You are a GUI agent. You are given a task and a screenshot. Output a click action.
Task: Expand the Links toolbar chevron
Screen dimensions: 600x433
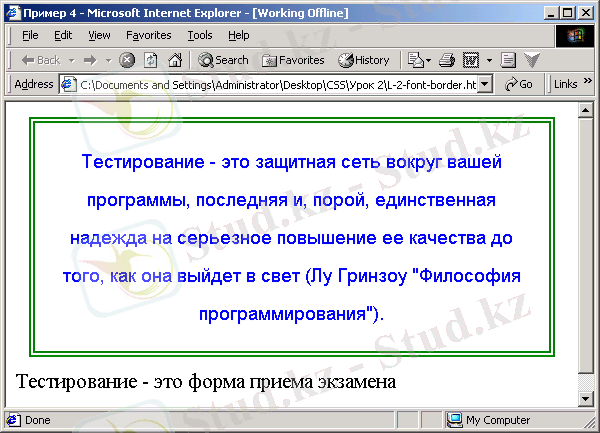[x=587, y=81]
